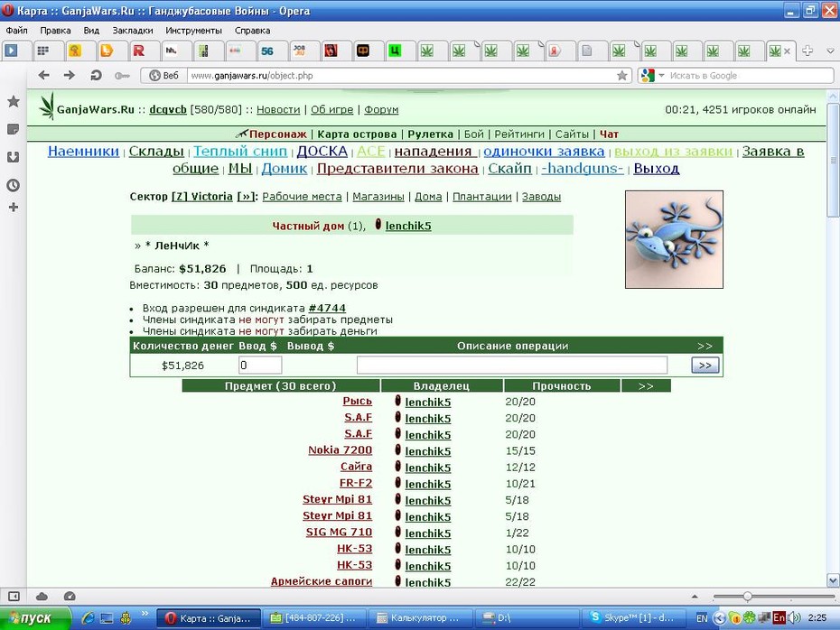Viewport: 840px width, 630px height.
Task: Switch to the tab with 56 icon
Action: click(266, 51)
